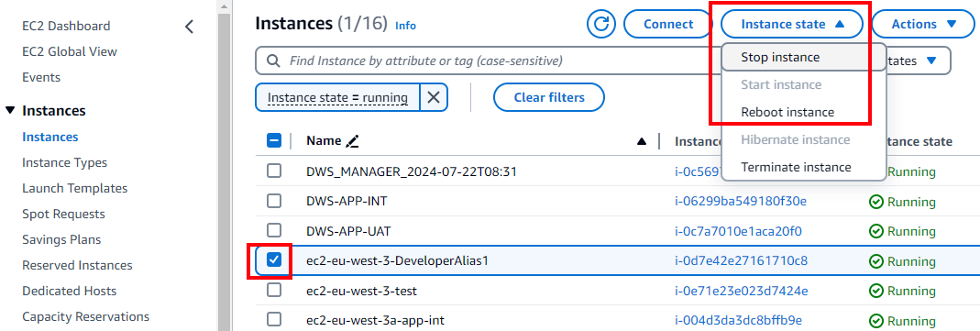Click the Running status of ec2-eu-west-3-test

coord(902,291)
